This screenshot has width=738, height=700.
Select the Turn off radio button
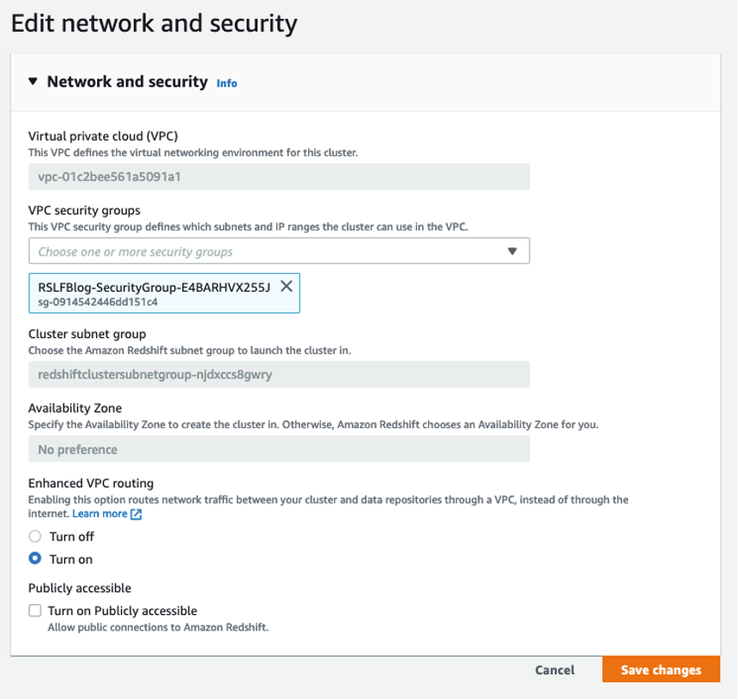click(x=35, y=536)
